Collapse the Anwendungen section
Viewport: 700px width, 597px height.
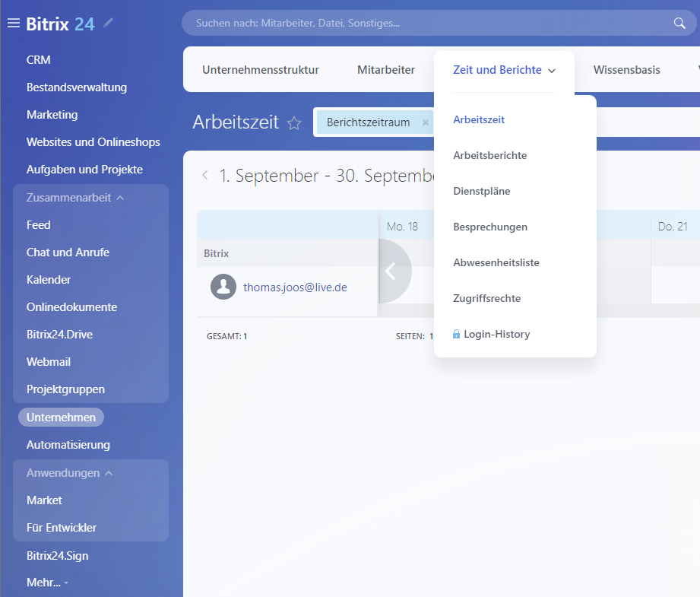pyautogui.click(x=109, y=473)
